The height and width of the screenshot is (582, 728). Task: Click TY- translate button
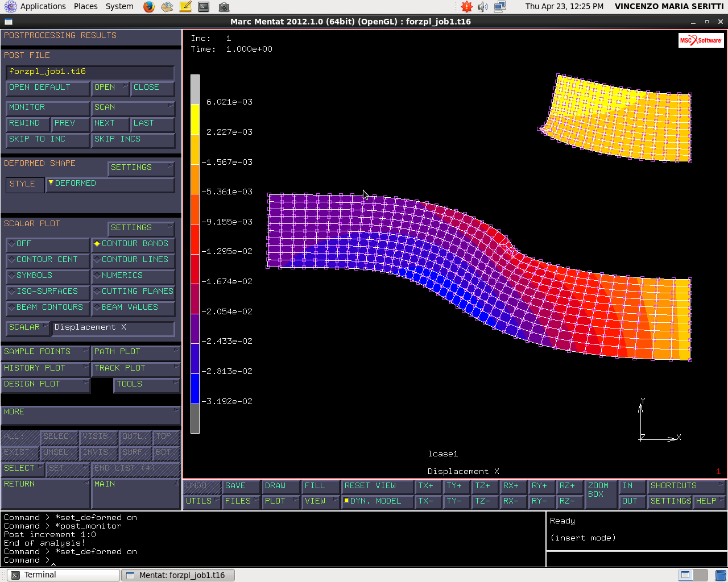click(x=456, y=501)
